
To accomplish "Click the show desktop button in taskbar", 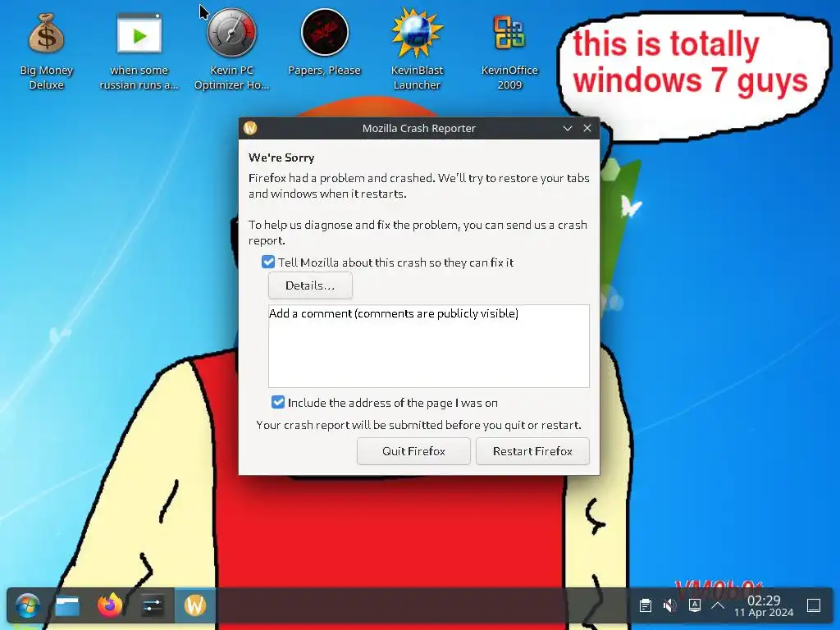I will (814, 606).
